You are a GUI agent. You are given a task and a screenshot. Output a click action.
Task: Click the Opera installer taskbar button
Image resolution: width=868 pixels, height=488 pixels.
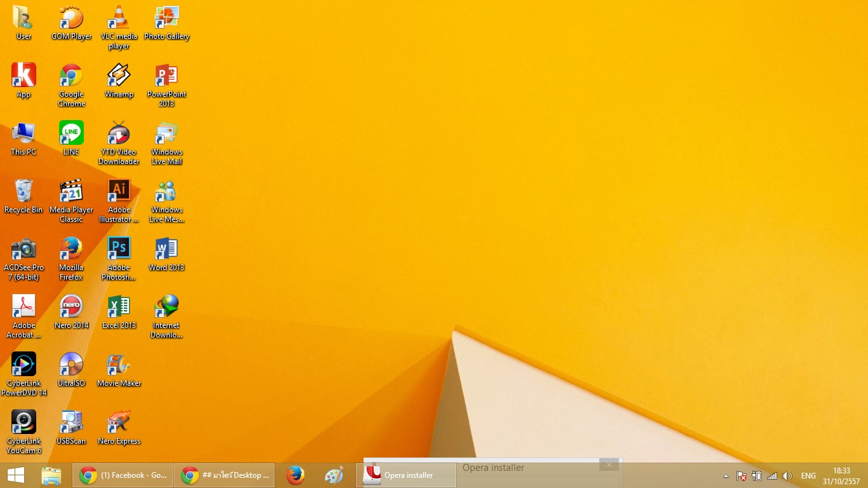(x=406, y=475)
